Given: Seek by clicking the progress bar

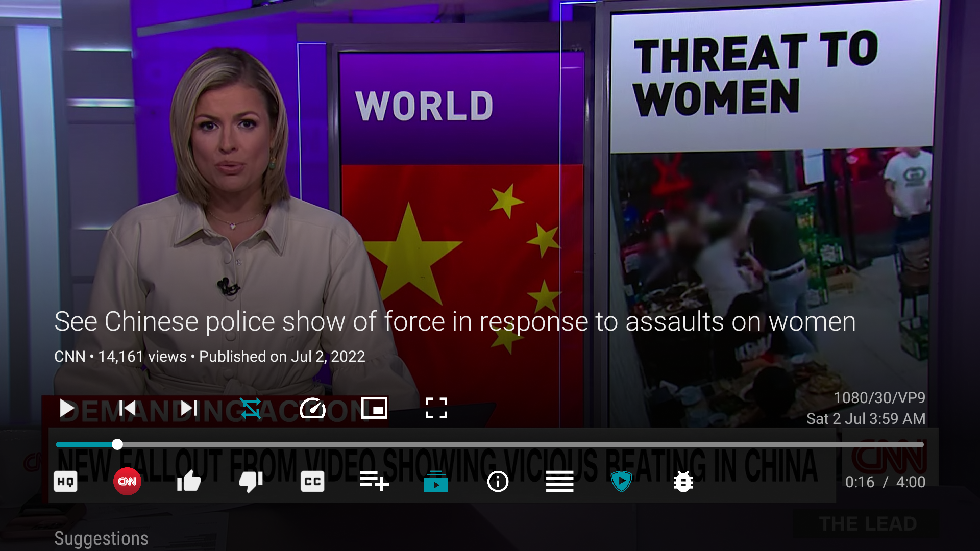Looking at the screenshot, I should pos(490,445).
